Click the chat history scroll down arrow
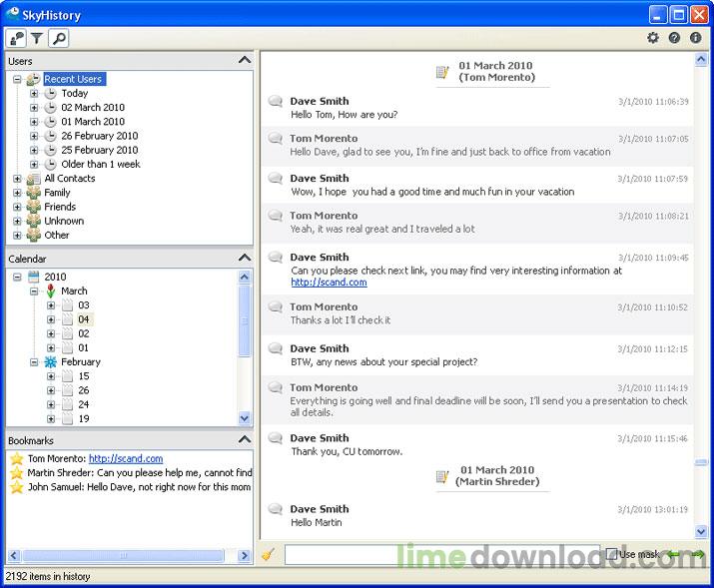 701,531
